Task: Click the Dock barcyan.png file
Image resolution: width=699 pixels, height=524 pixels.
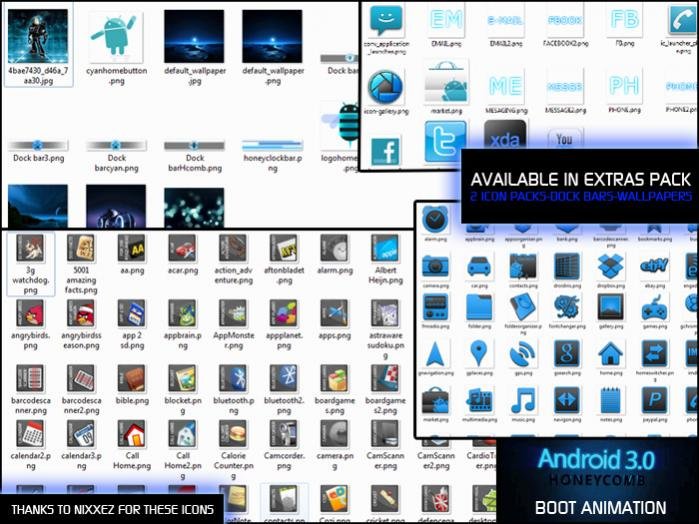Action: [x=116, y=145]
